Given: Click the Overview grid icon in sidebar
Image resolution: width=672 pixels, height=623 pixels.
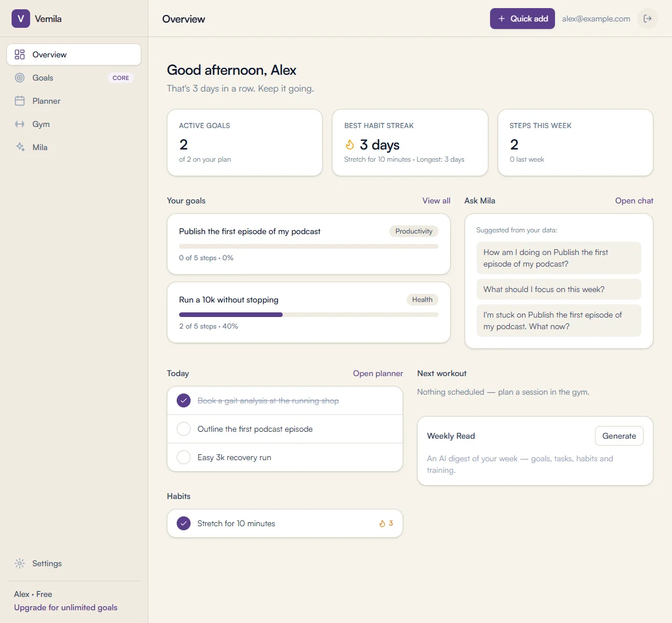Looking at the screenshot, I should point(20,54).
